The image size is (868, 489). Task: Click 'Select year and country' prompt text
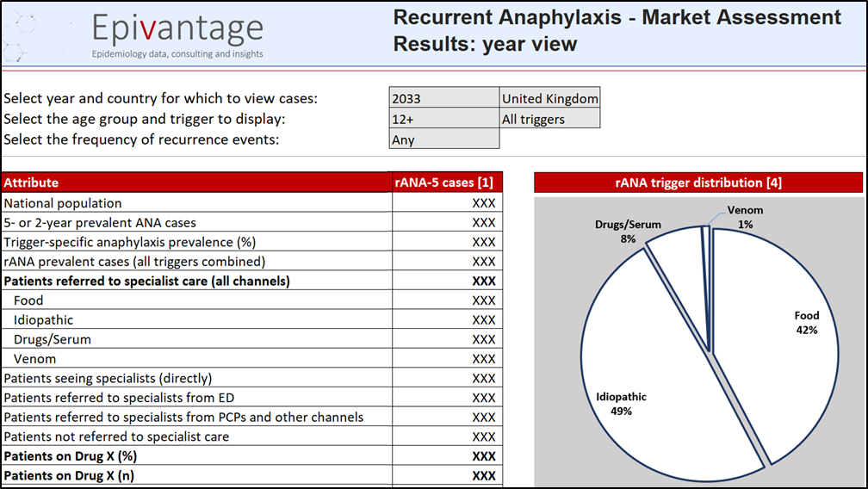(x=160, y=98)
